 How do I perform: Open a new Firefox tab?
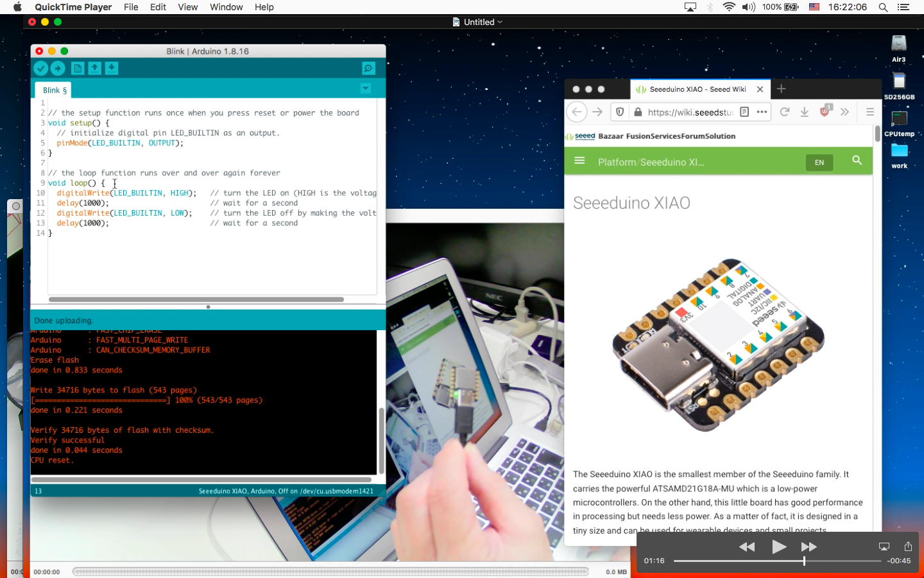(x=781, y=89)
